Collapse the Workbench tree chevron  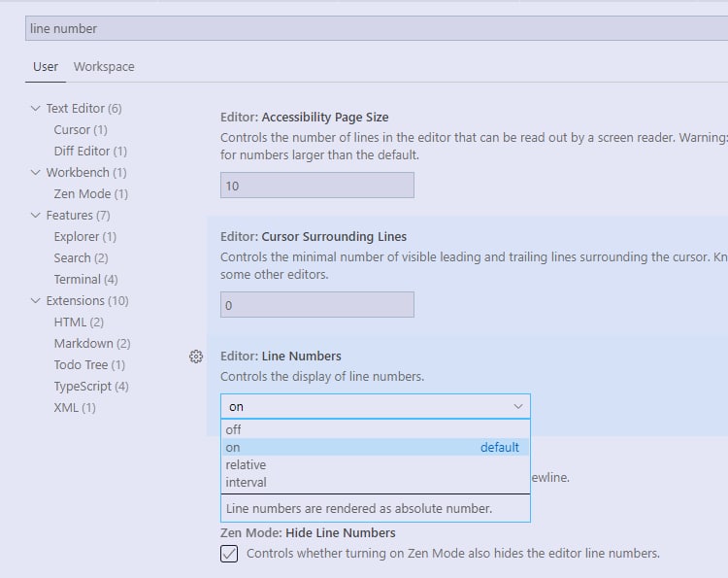[x=35, y=172]
